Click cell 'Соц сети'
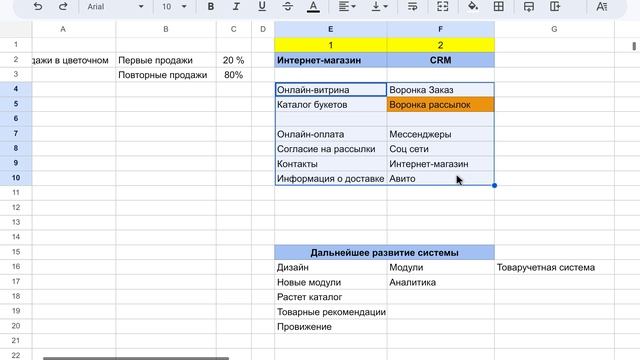Screen dimensions: 640x360 click(x=440, y=149)
